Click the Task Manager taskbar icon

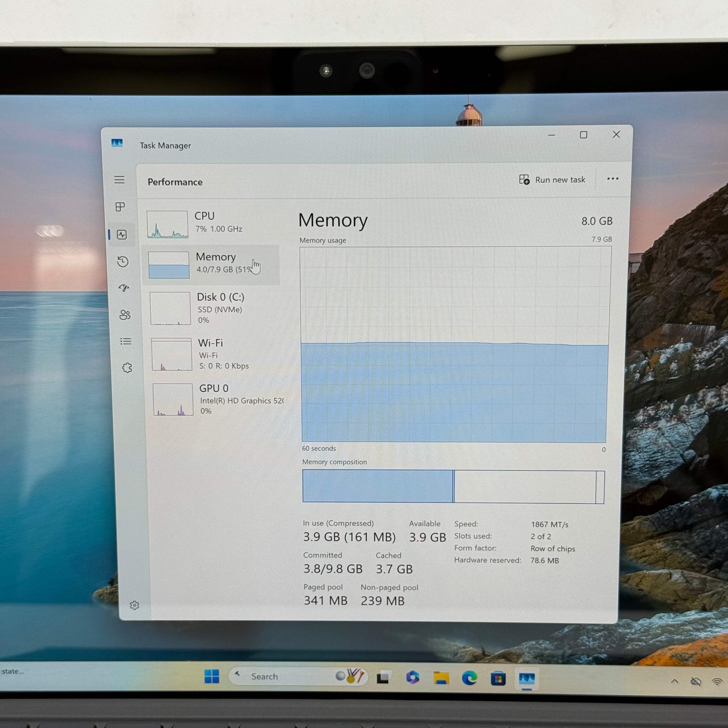click(527, 679)
